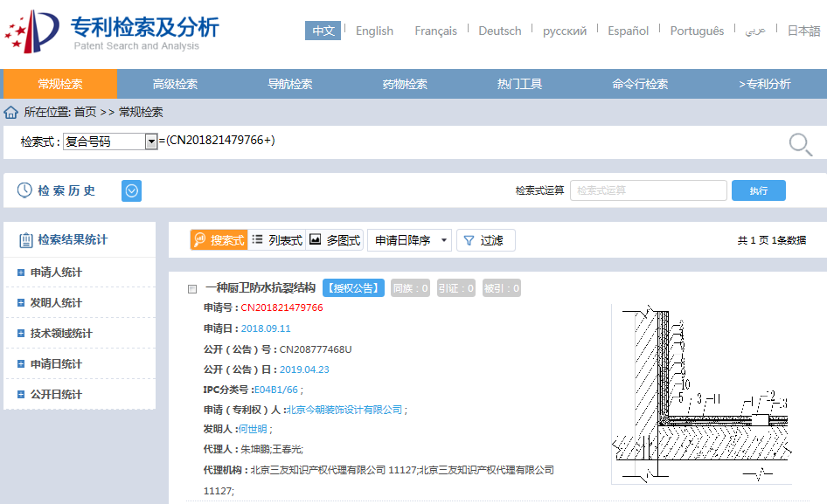Switch to 列表式 list view
Screen dimensions: 827x504
tap(277, 240)
